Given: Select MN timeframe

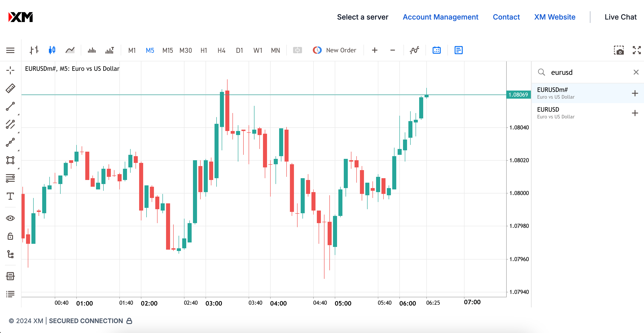Looking at the screenshot, I should [276, 50].
